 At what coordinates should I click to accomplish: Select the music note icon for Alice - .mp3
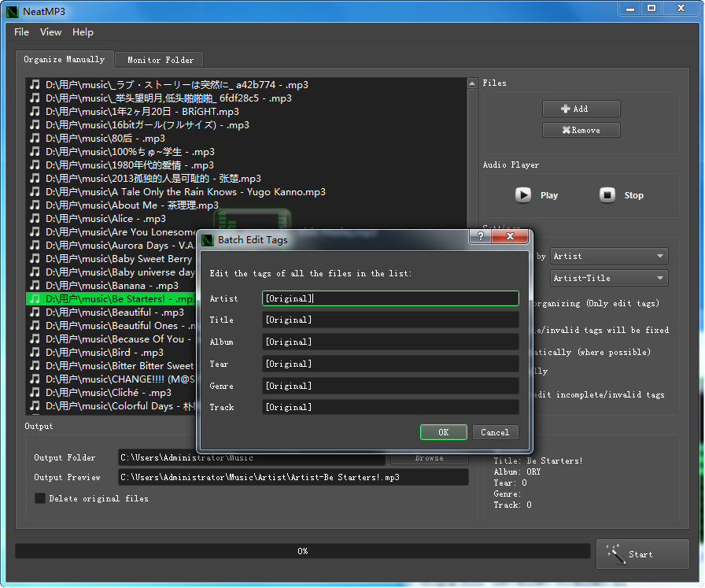tap(35, 219)
